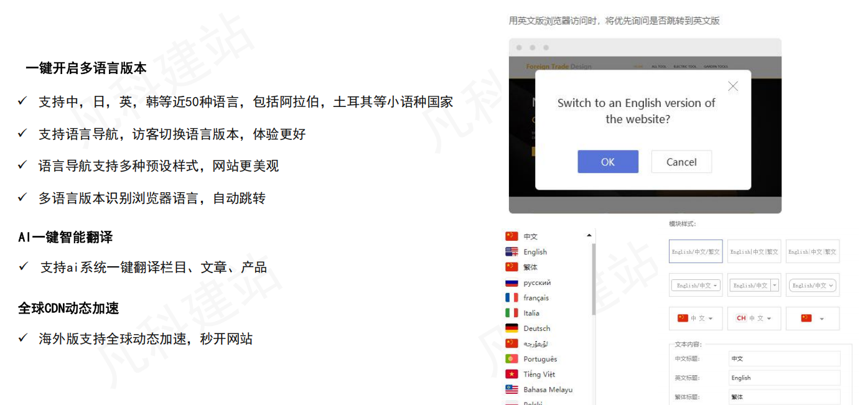Click the 繁体标题 input field
This screenshot has height=405, width=868.
784,396
